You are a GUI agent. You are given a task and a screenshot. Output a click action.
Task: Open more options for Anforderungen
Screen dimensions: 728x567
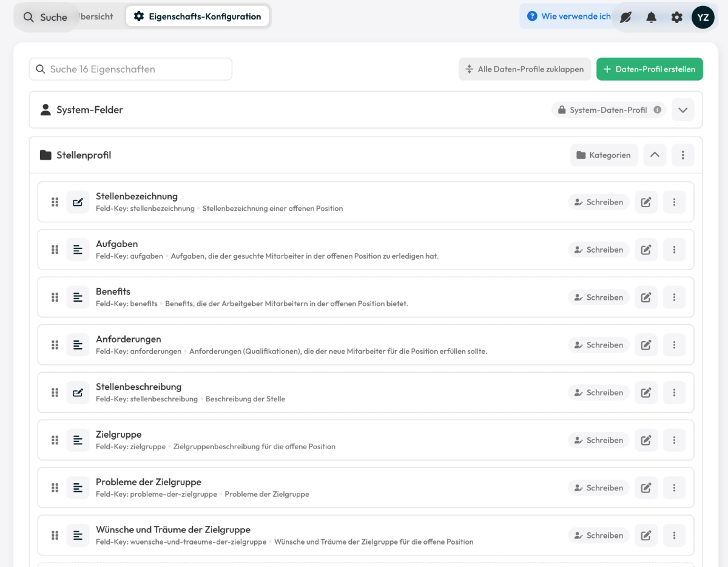(x=674, y=345)
